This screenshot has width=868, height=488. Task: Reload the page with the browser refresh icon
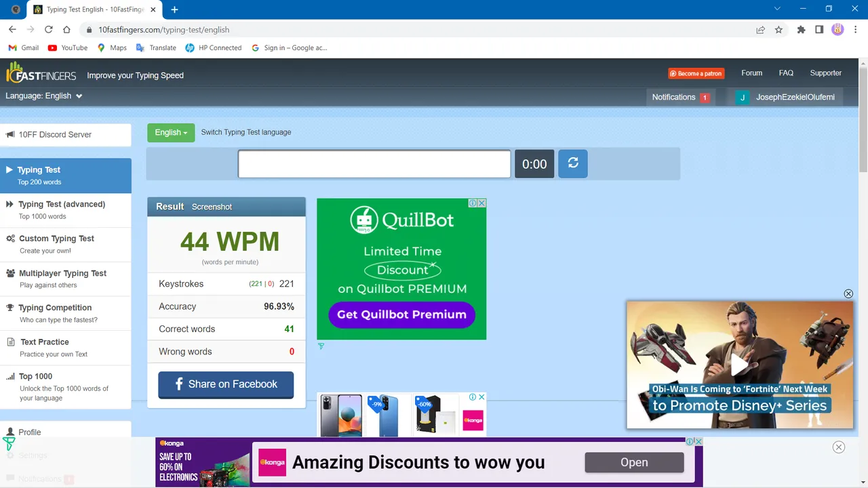point(49,30)
